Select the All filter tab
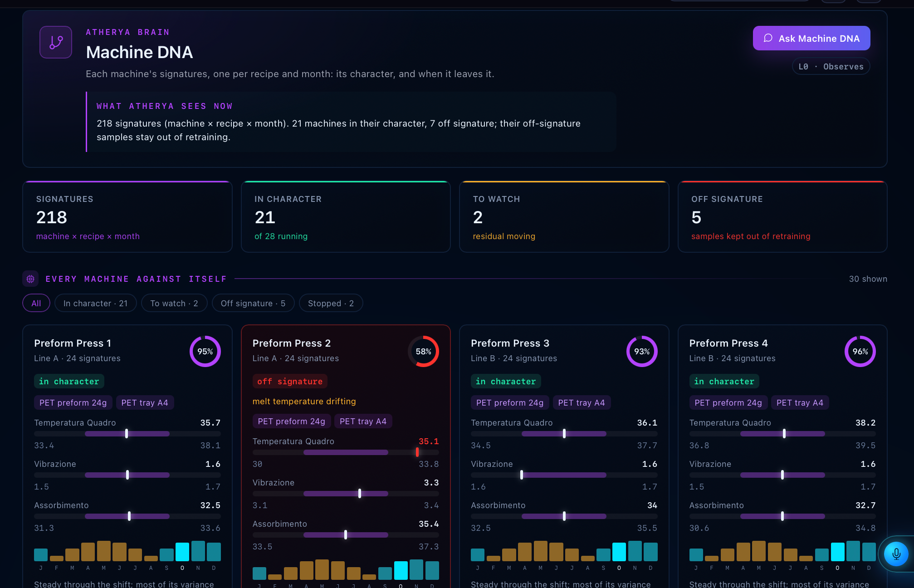The height and width of the screenshot is (588, 914). tap(36, 303)
